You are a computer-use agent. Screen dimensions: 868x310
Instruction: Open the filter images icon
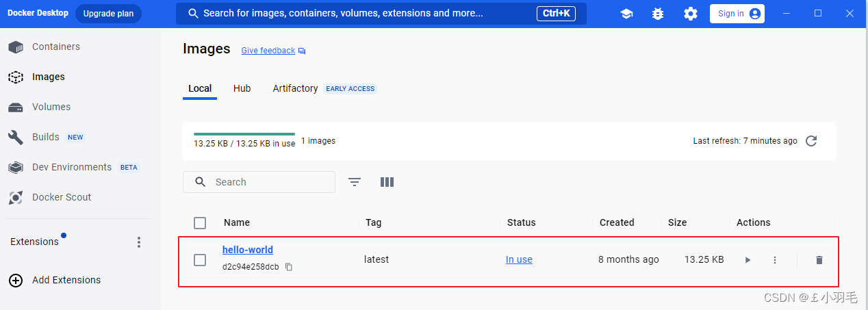354,182
